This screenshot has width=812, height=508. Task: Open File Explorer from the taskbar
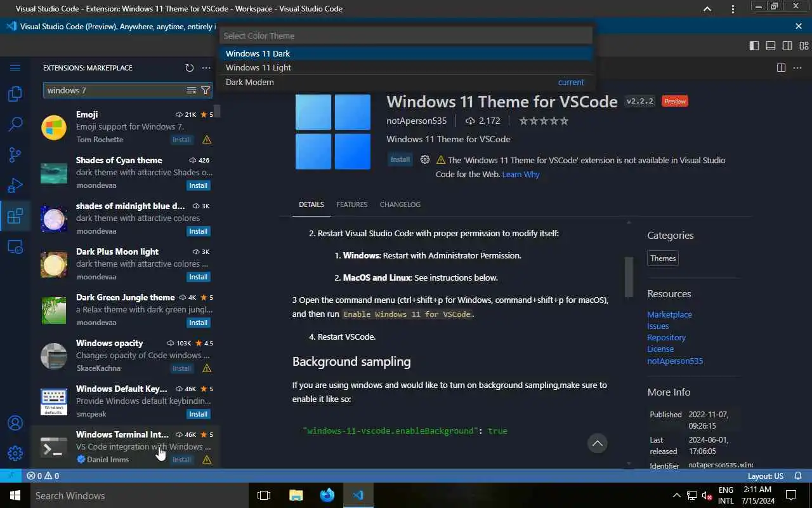296,495
